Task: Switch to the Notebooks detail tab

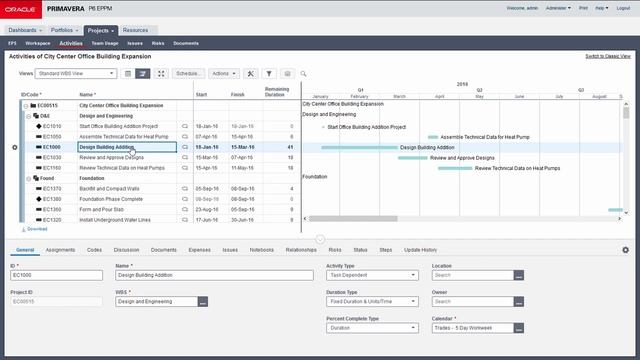Action: coord(262,250)
